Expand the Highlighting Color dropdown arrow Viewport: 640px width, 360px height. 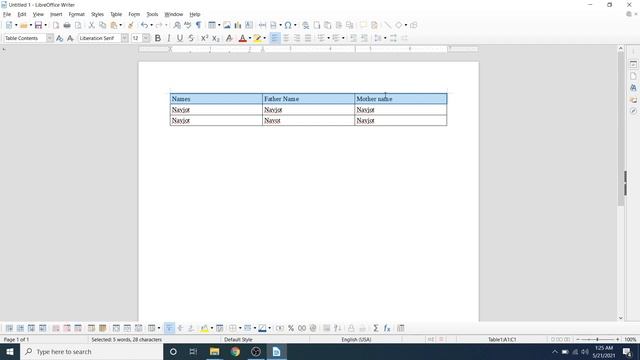(264, 38)
